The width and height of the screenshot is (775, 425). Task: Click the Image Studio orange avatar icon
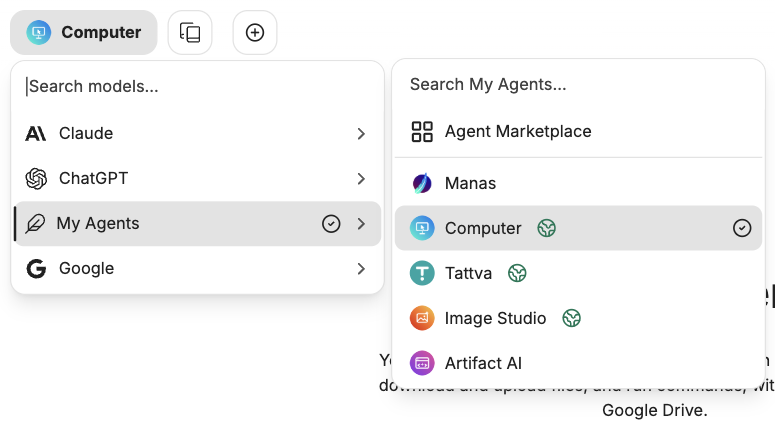click(422, 318)
